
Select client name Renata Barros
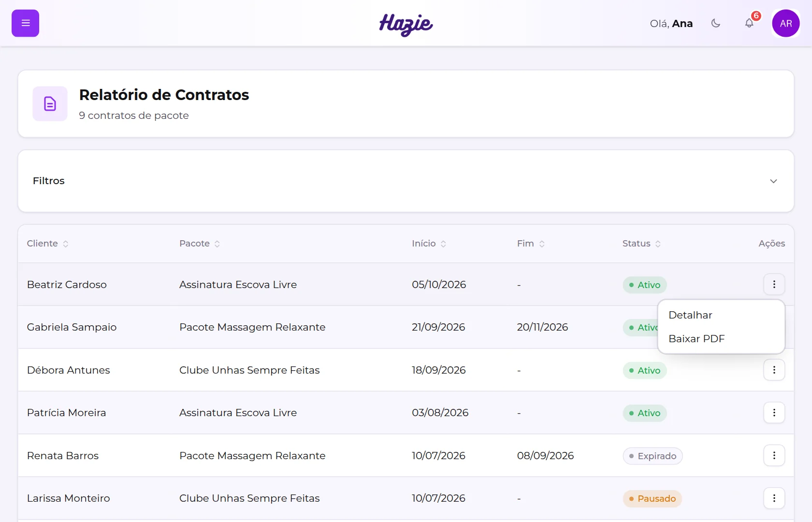[63, 456]
